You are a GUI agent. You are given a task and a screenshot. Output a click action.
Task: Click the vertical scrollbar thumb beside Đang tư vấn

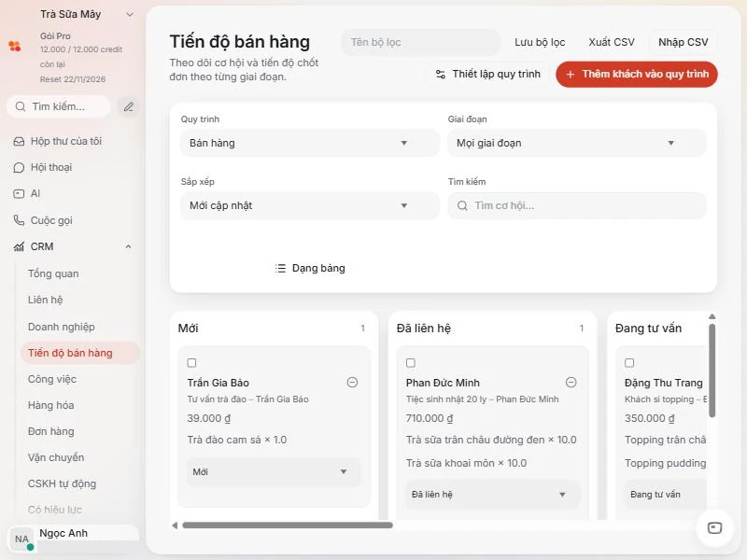(712, 371)
